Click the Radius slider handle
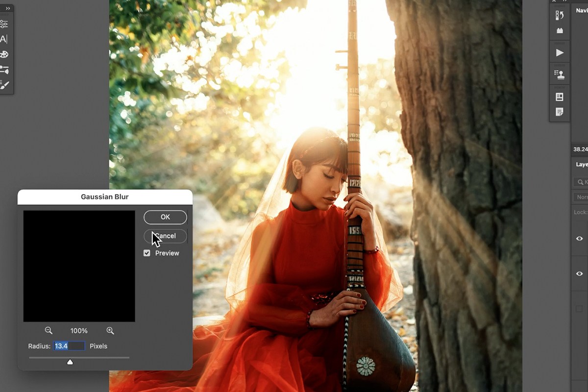The height and width of the screenshot is (392, 588). coord(70,362)
